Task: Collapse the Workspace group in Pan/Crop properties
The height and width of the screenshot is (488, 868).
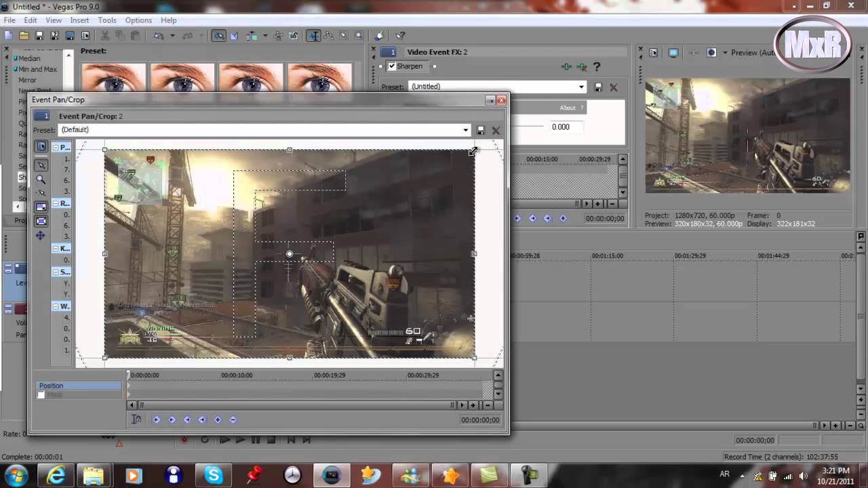Action: point(56,306)
